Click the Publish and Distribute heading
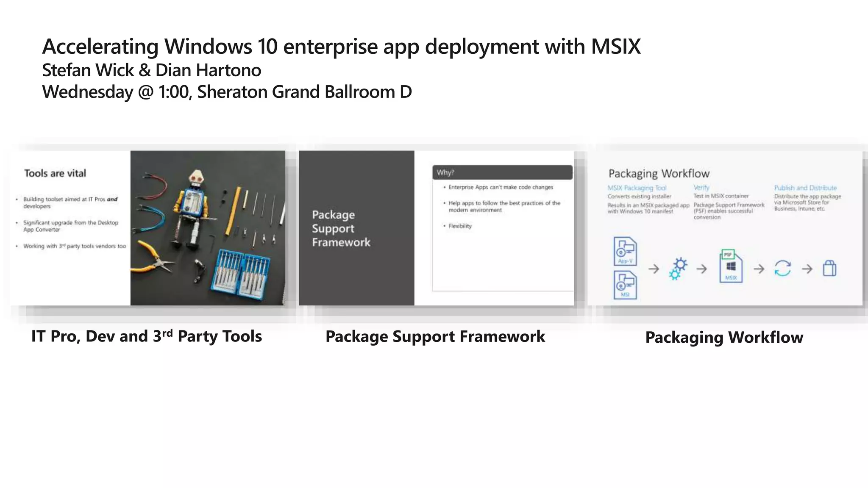Screen dimensions: 868x488 [805, 188]
